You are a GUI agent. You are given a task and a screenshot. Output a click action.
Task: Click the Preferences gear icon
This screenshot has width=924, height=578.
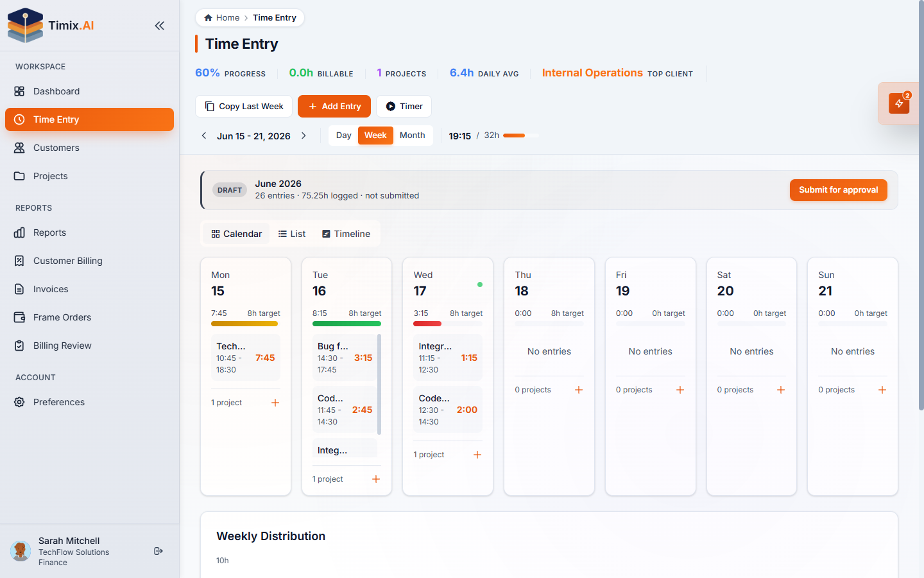pyautogui.click(x=19, y=402)
